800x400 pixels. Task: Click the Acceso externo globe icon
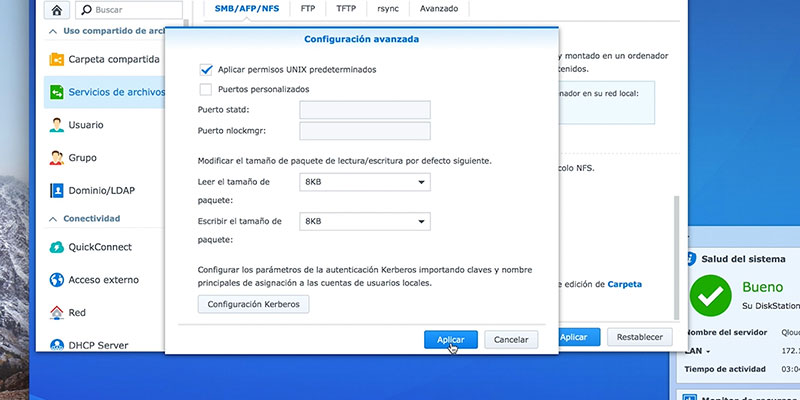click(57, 280)
